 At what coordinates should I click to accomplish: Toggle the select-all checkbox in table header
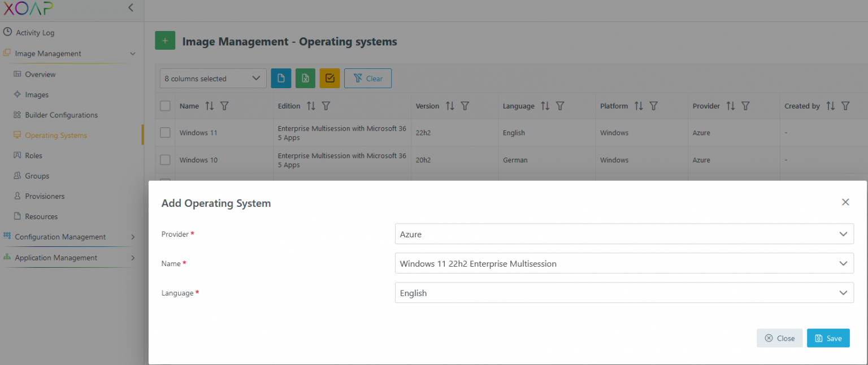[165, 106]
